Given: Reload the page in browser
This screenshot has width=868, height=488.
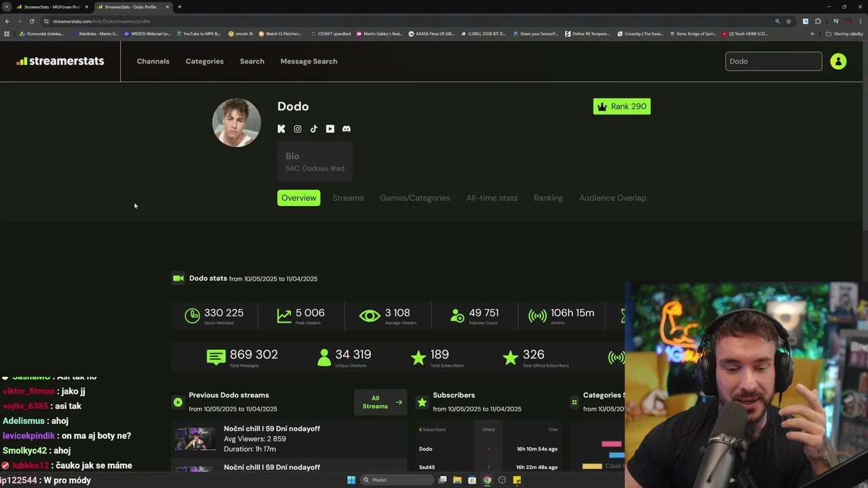Looking at the screenshot, I should [31, 21].
